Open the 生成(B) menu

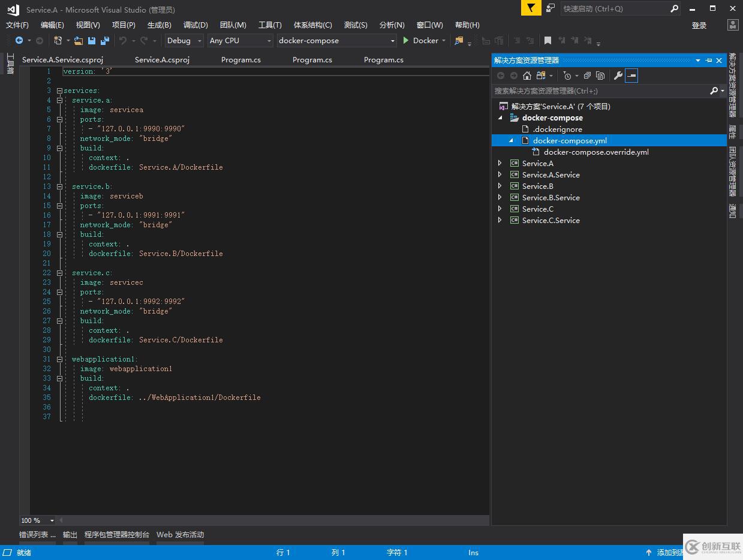[x=160, y=25]
